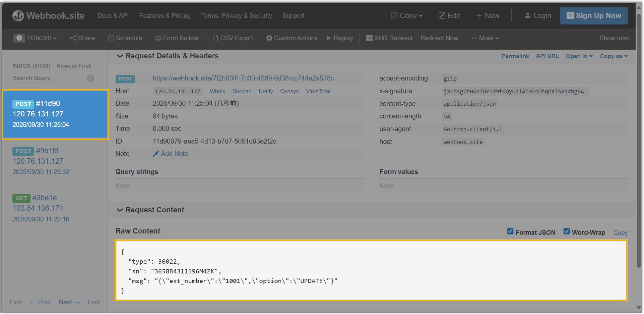
Task: Open the Whois lookup link
Action: pyautogui.click(x=217, y=91)
